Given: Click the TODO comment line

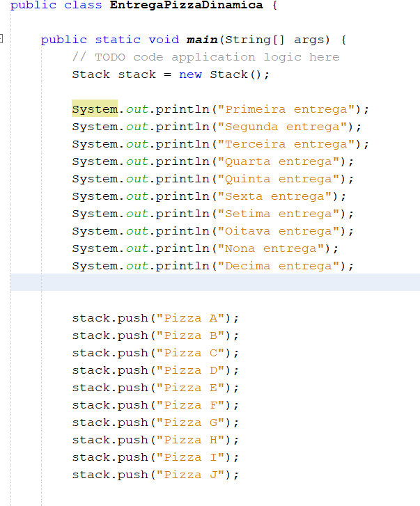Looking at the screenshot, I should coord(206,57).
